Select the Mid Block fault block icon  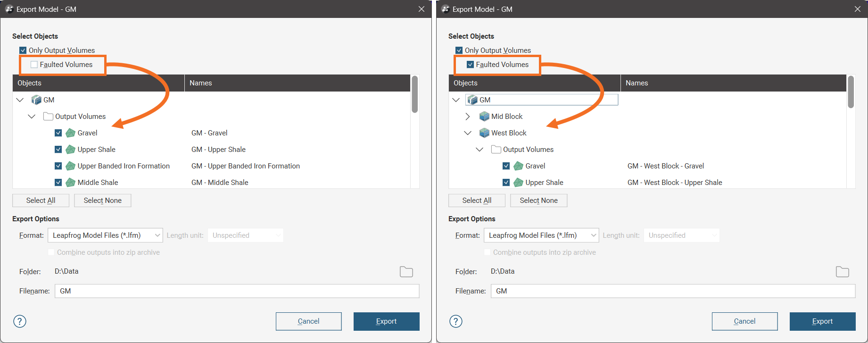(484, 117)
